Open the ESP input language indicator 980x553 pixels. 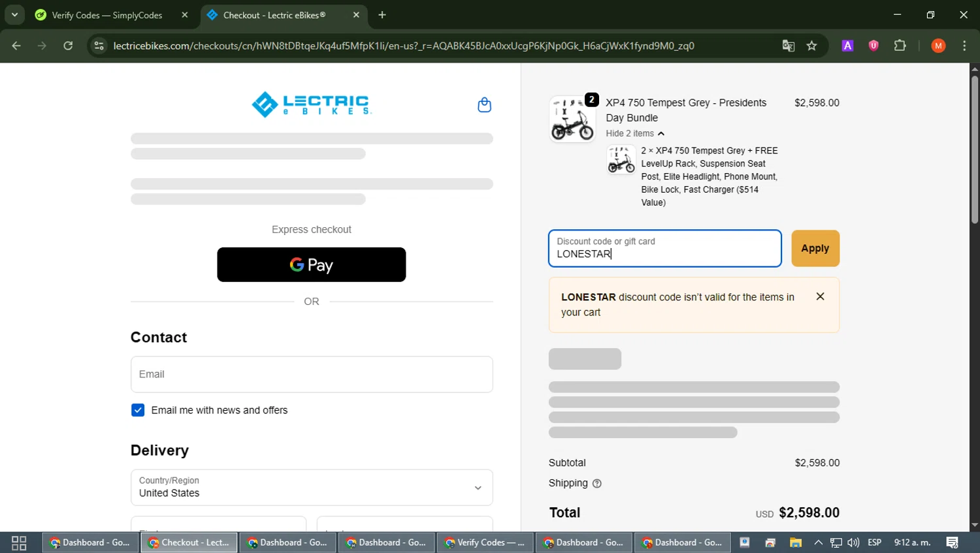tap(874, 543)
